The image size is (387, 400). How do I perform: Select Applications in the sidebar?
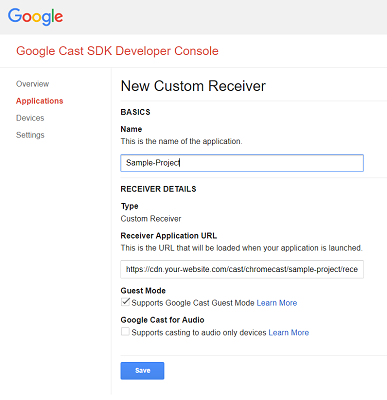40,101
